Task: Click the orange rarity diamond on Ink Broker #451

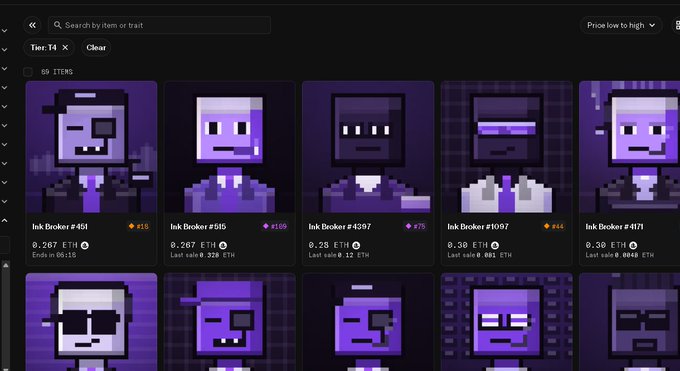Action: point(131,226)
